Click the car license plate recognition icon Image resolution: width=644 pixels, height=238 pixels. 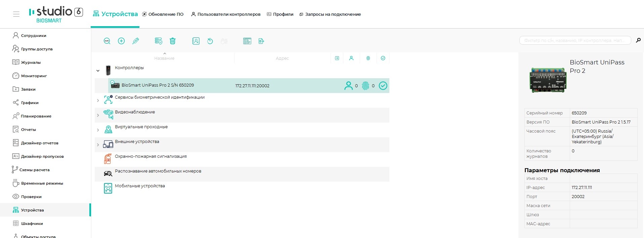click(108, 174)
